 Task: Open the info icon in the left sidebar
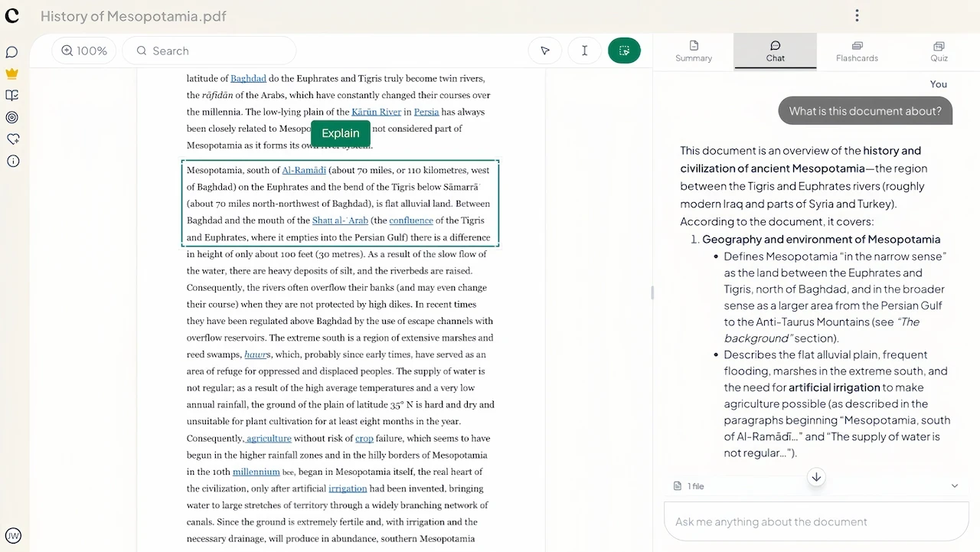(x=11, y=161)
